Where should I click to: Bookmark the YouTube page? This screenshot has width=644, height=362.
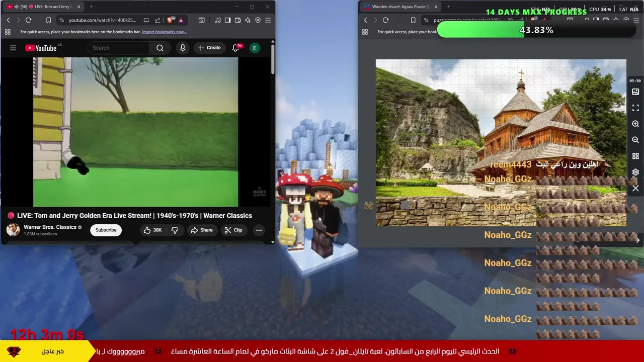48,20
